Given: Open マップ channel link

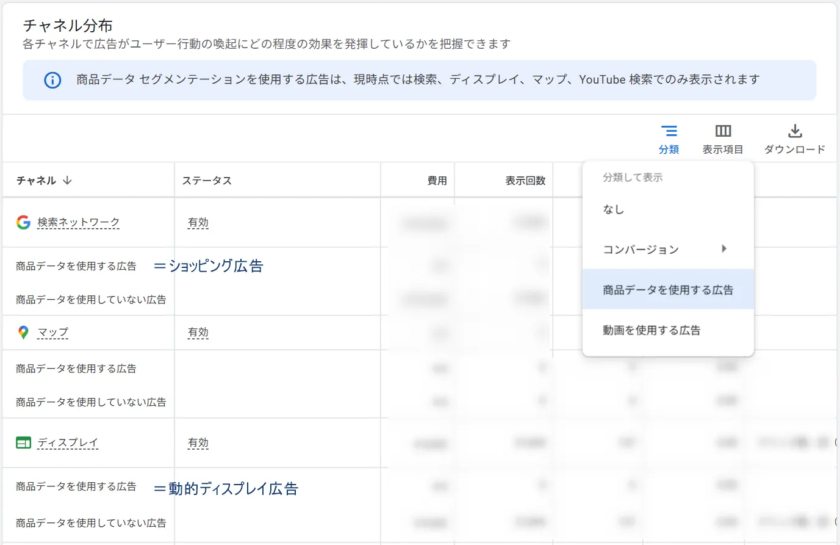Looking at the screenshot, I should [52, 332].
